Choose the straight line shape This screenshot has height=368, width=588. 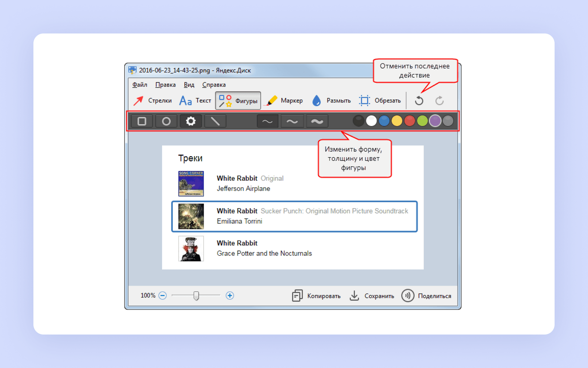pos(215,121)
